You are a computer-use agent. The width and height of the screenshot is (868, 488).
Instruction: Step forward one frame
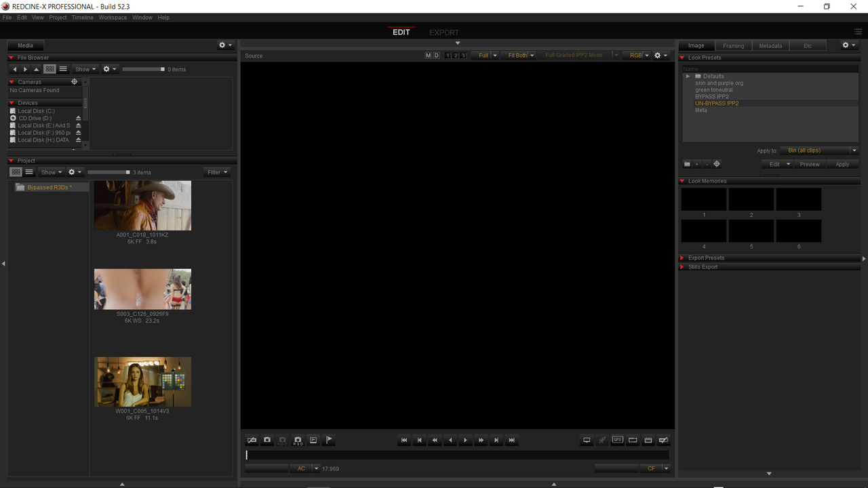point(496,440)
